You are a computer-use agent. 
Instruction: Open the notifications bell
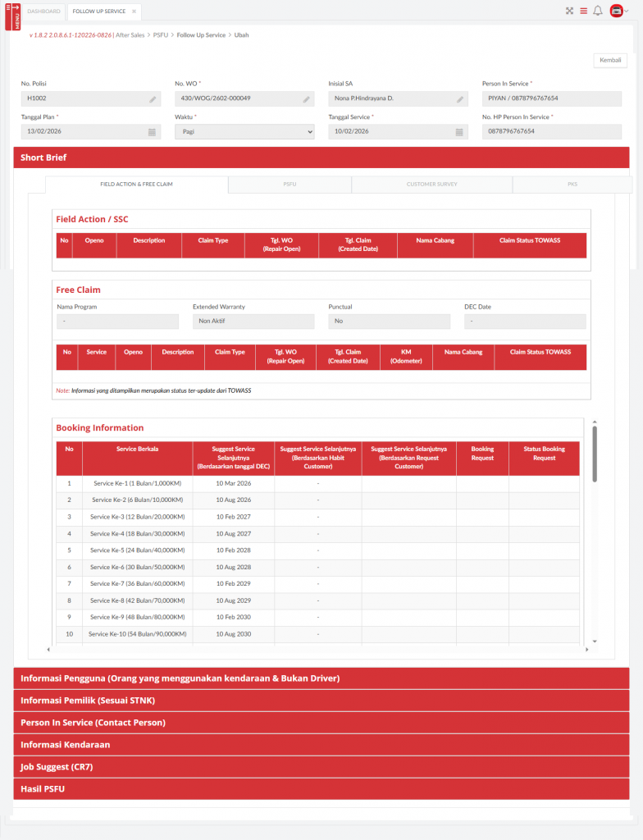(598, 11)
